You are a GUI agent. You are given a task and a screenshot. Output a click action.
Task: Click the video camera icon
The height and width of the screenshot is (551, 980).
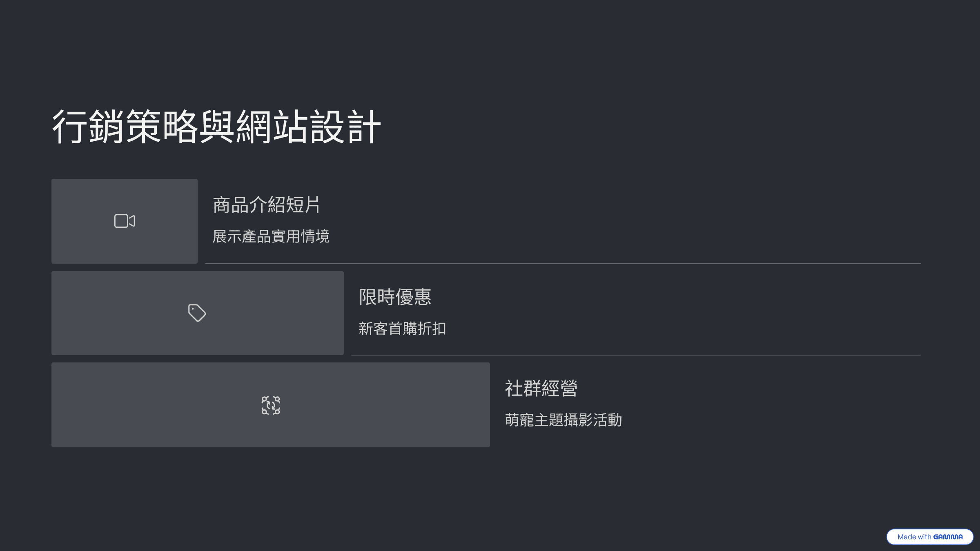point(125,221)
